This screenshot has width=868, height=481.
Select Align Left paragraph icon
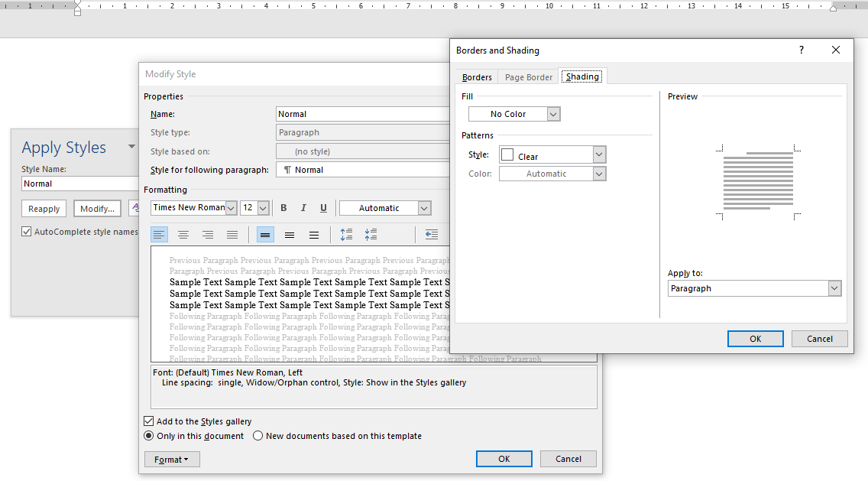[x=159, y=235]
